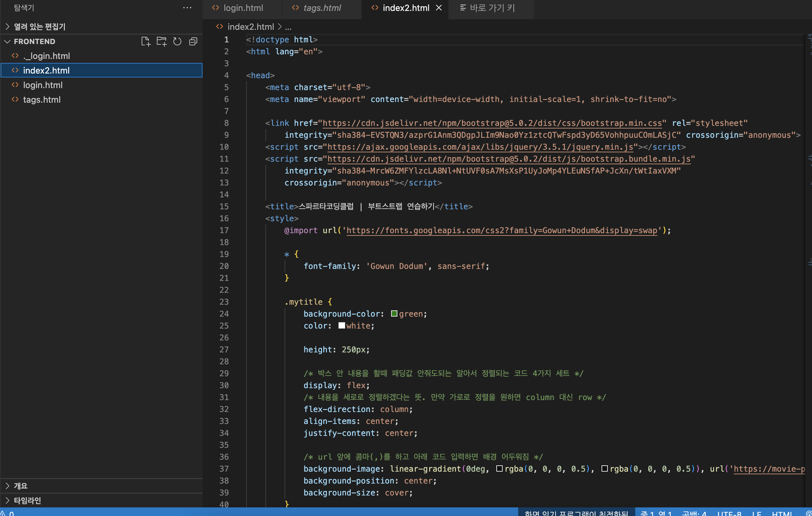Viewport: 812px width, 516px height.
Task: Click the @import keyword on line 17
Action: click(x=301, y=231)
